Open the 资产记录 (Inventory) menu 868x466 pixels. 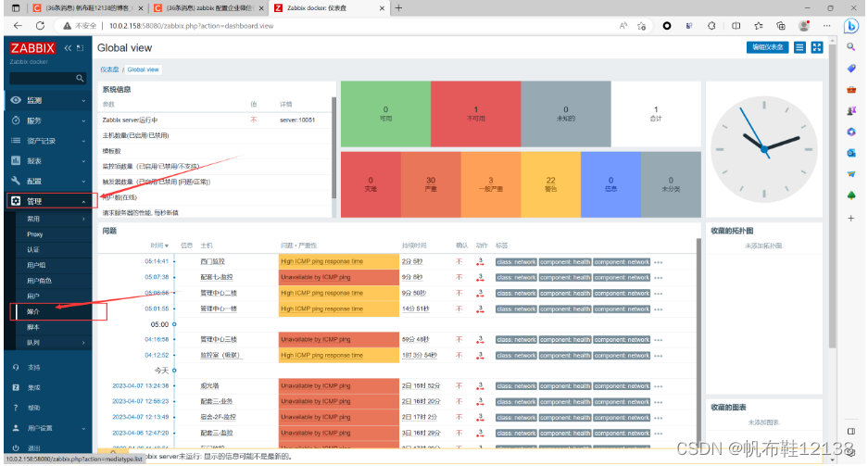pyautogui.click(x=48, y=141)
